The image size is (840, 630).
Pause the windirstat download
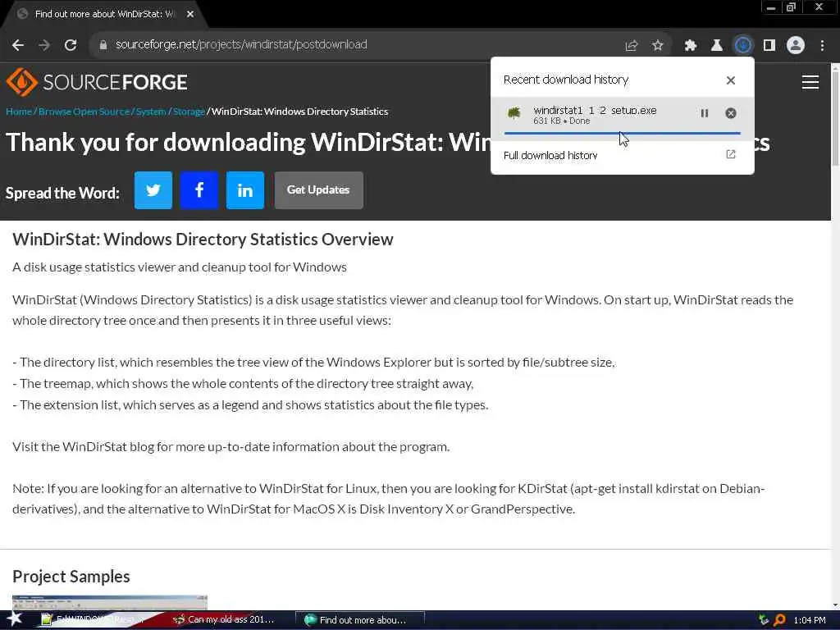705,113
